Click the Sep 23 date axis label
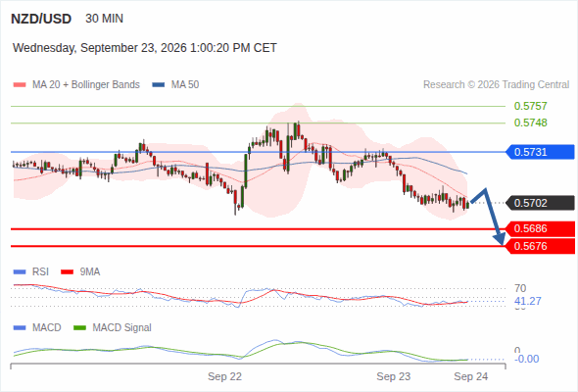This screenshot has width=578, height=392. click(x=393, y=377)
